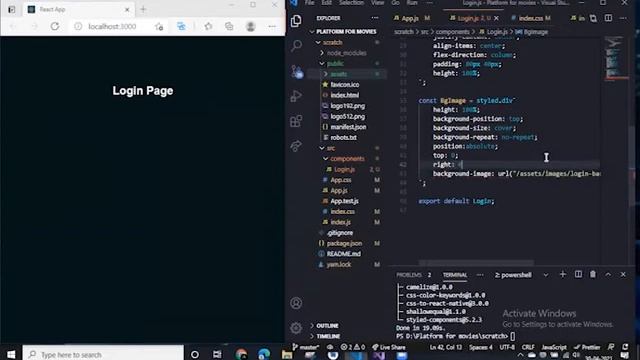This screenshot has height=360, width=640.
Task: Click Ln 42, Col 13 in status bar
Action: point(446,347)
